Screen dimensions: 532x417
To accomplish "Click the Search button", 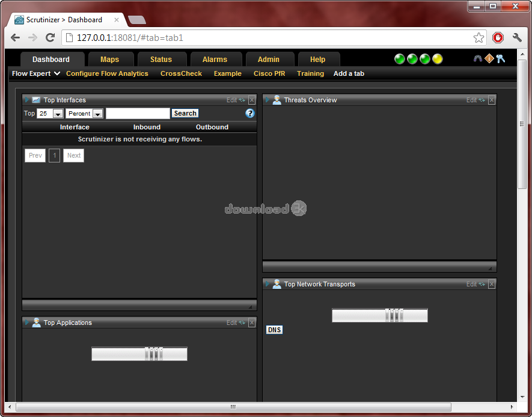I will (x=185, y=113).
